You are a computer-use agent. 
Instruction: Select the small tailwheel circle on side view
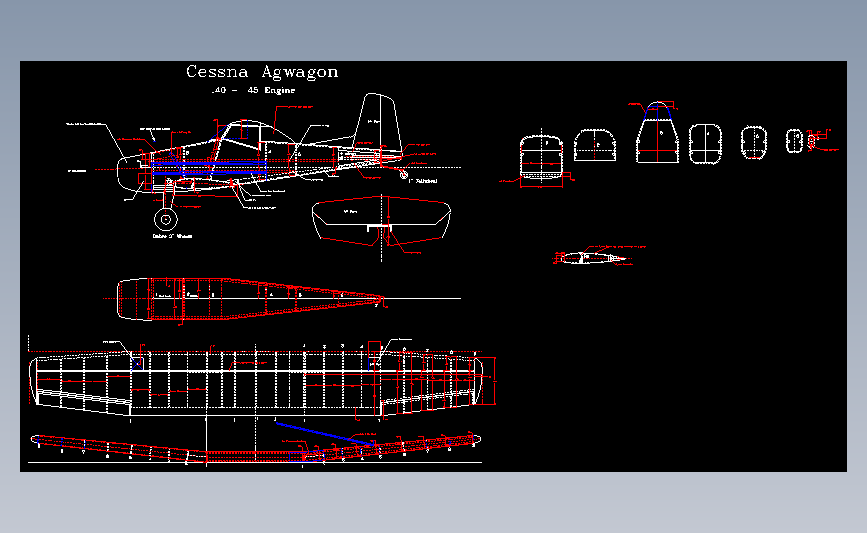[404, 175]
